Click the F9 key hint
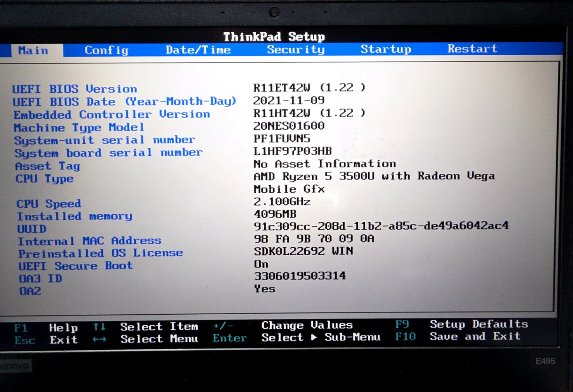The image size is (573, 392). pyautogui.click(x=402, y=324)
